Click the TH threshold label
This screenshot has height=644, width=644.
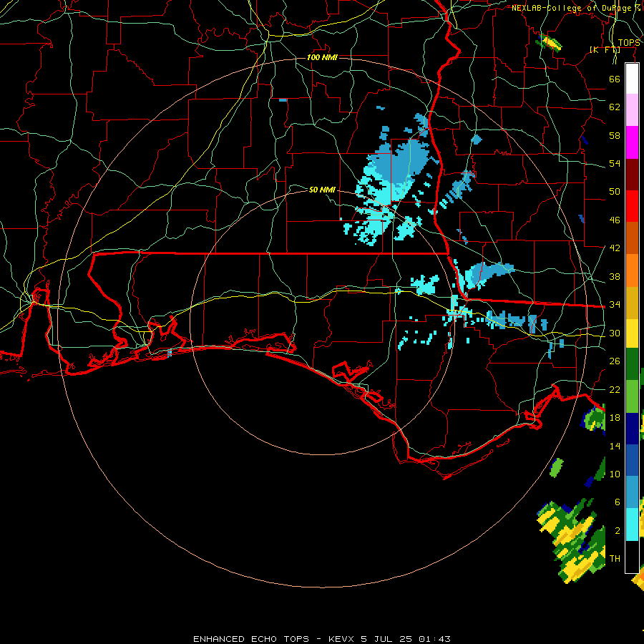(x=615, y=559)
